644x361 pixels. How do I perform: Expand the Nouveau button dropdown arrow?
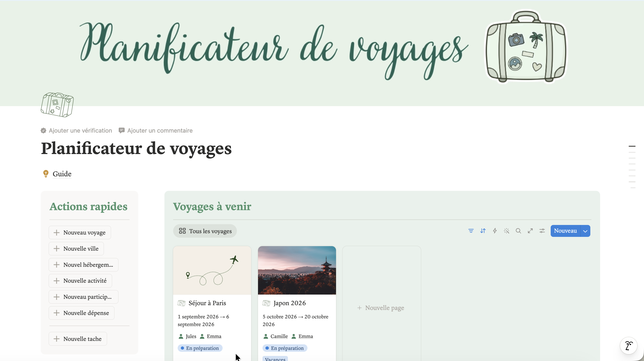(x=585, y=231)
